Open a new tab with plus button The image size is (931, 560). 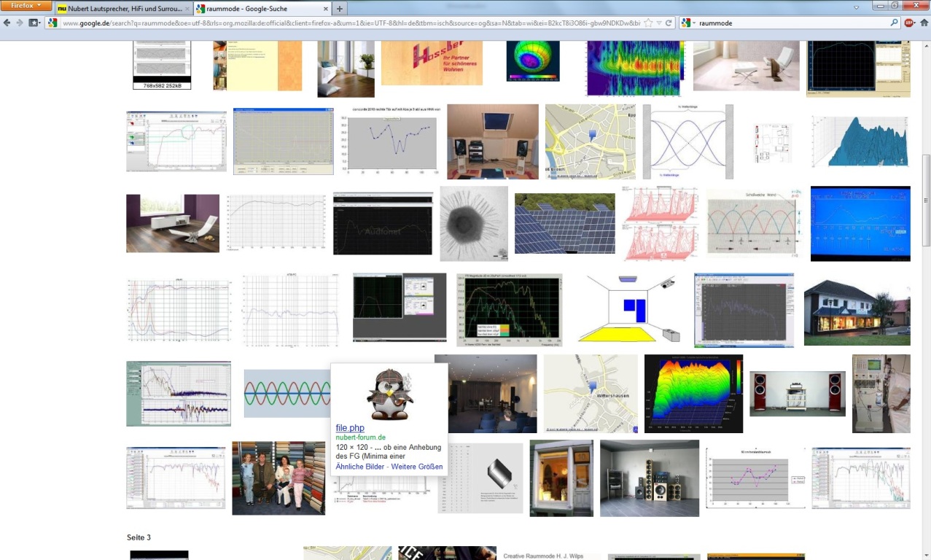(340, 9)
